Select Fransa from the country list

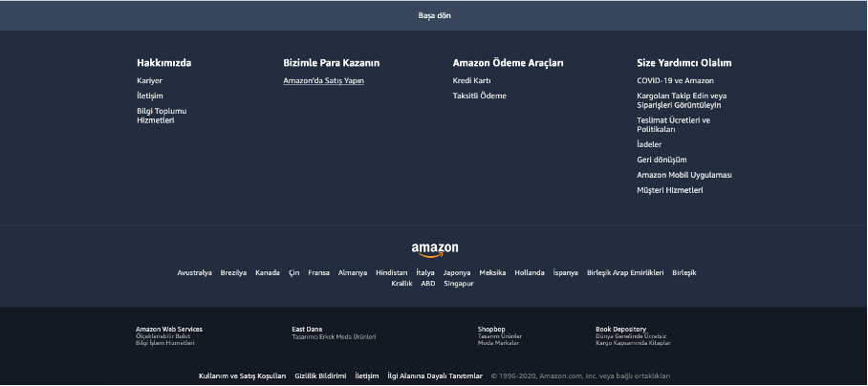click(x=319, y=272)
